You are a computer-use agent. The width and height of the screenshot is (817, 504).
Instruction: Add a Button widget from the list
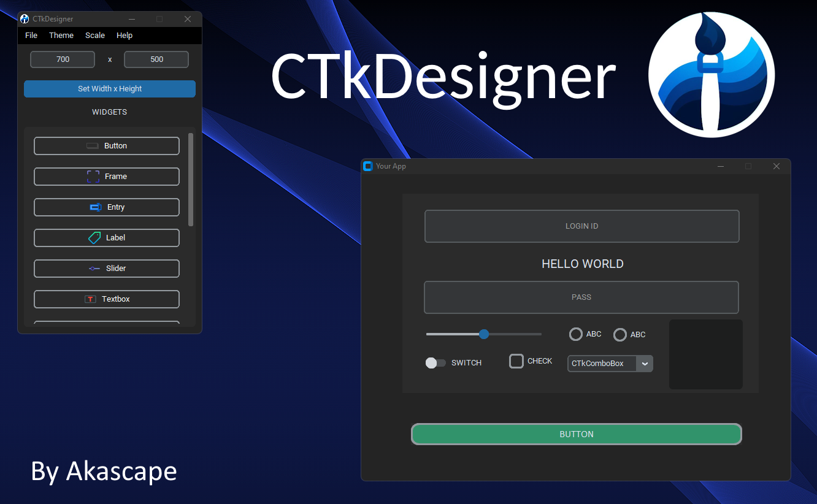coord(107,146)
